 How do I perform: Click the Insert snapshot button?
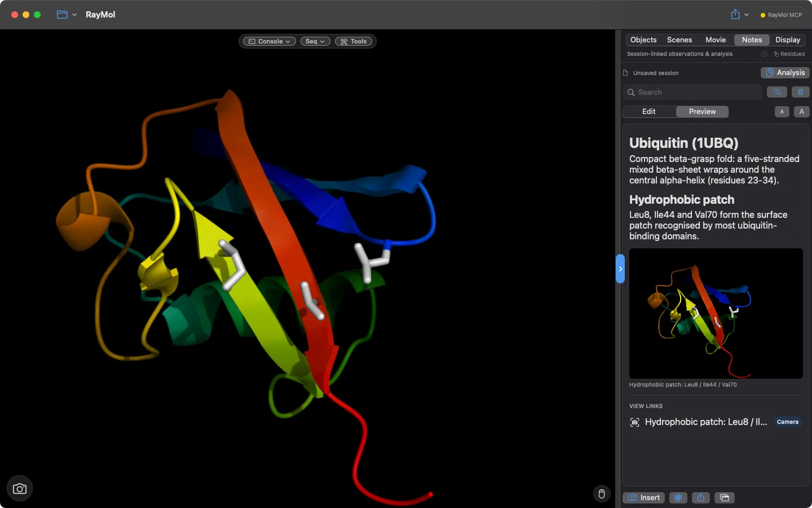pyautogui.click(x=643, y=498)
